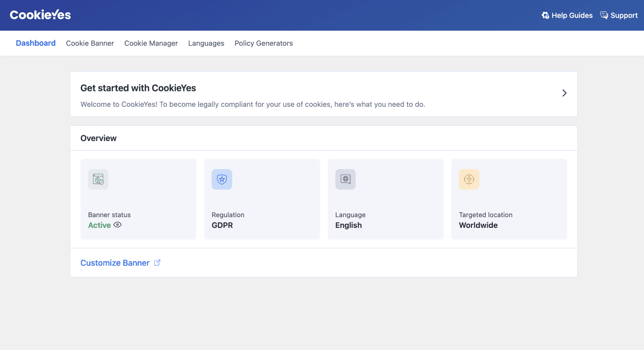Click the green Active status text
This screenshot has width=644, height=350.
(100, 225)
